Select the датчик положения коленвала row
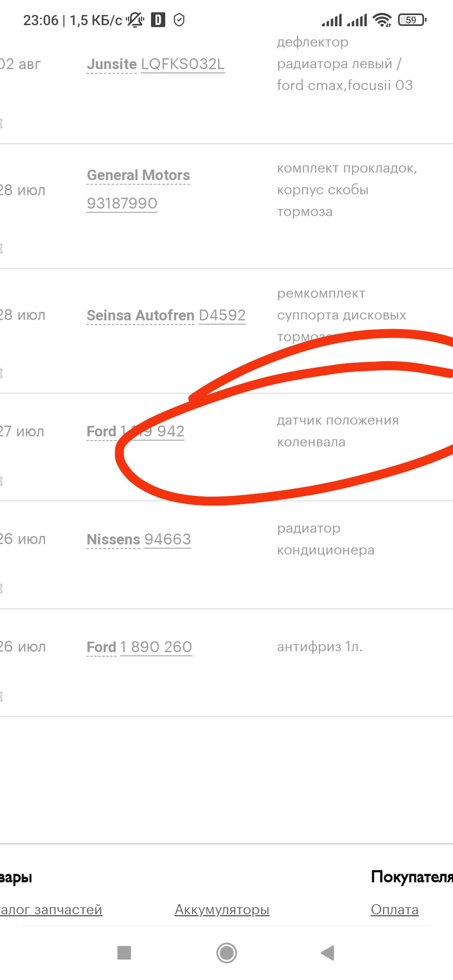 [338, 431]
